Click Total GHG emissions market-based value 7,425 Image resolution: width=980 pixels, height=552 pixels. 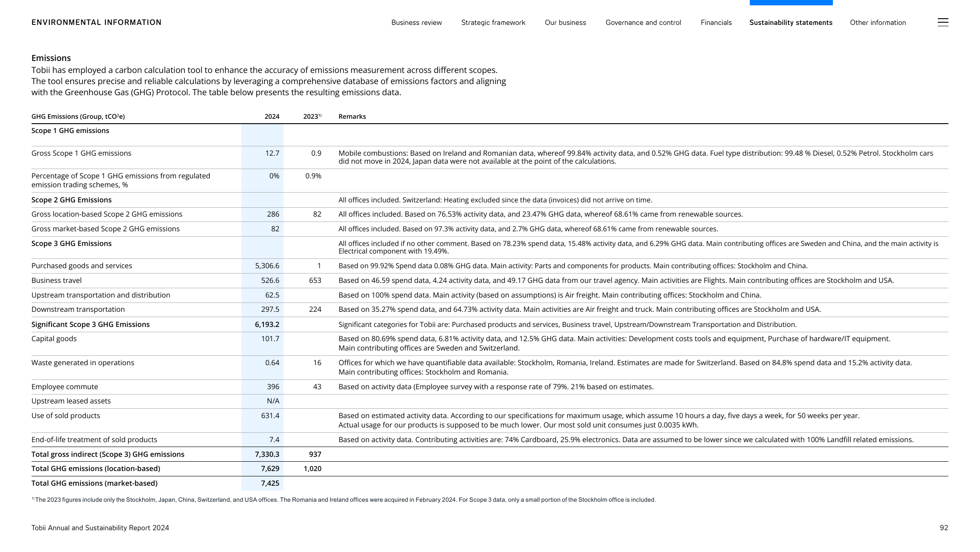pyautogui.click(x=270, y=484)
